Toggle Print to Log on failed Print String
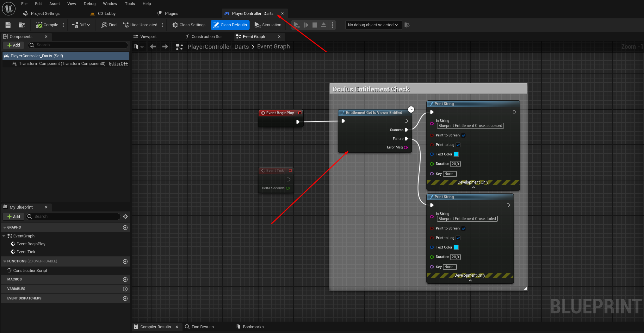644x333 pixels. (458, 238)
